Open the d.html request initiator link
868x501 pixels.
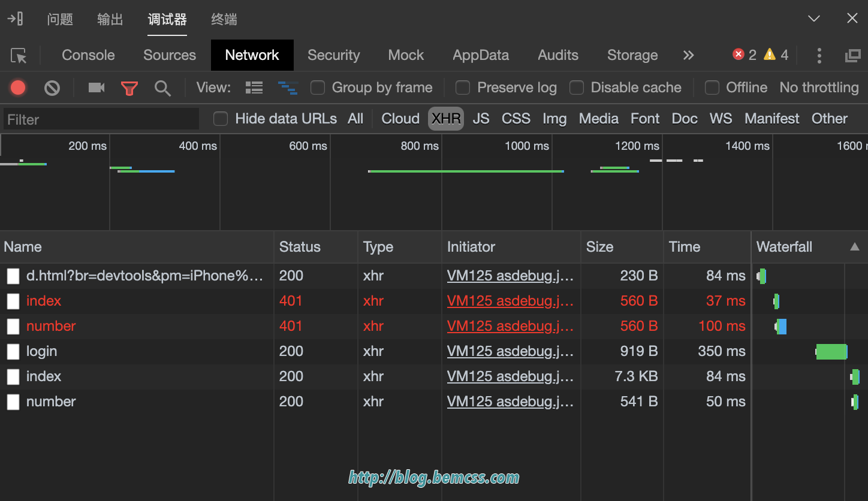tap(510, 276)
